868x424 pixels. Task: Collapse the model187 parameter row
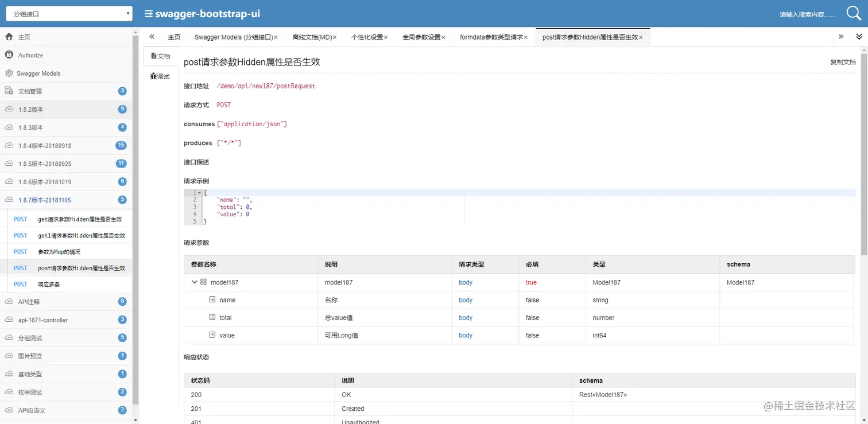[x=194, y=282]
